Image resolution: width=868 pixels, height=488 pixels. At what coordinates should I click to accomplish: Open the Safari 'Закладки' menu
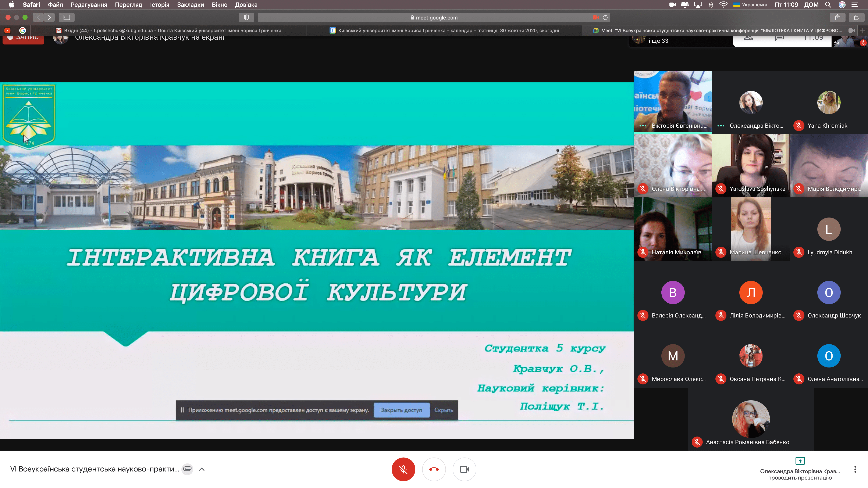(190, 5)
